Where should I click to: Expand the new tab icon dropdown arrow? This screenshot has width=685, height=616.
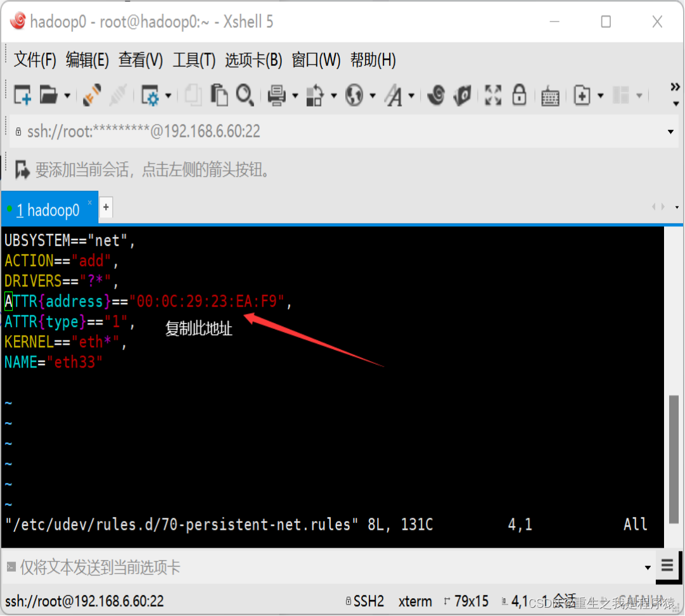601,95
